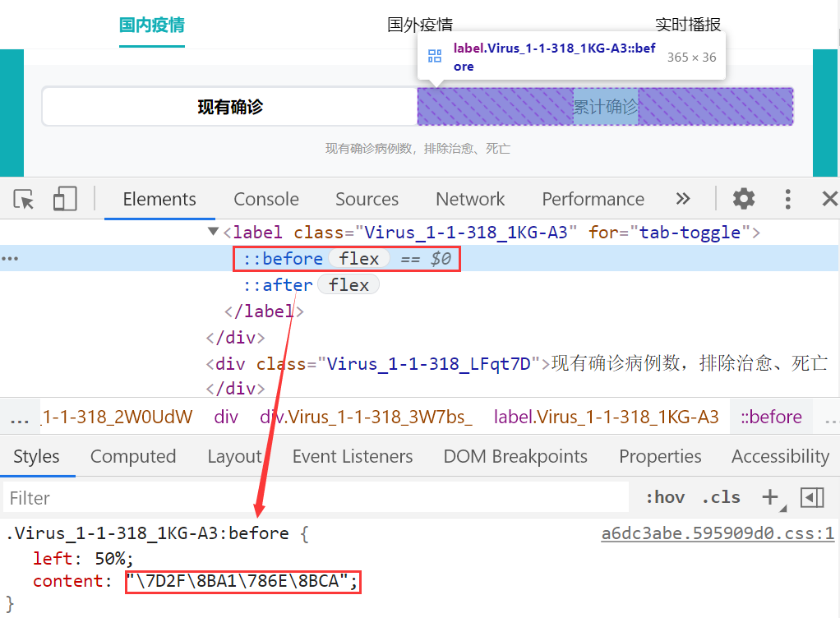Screen dimensions: 840x618
Task: Select the ::before breadcrumb item
Action: point(771,417)
